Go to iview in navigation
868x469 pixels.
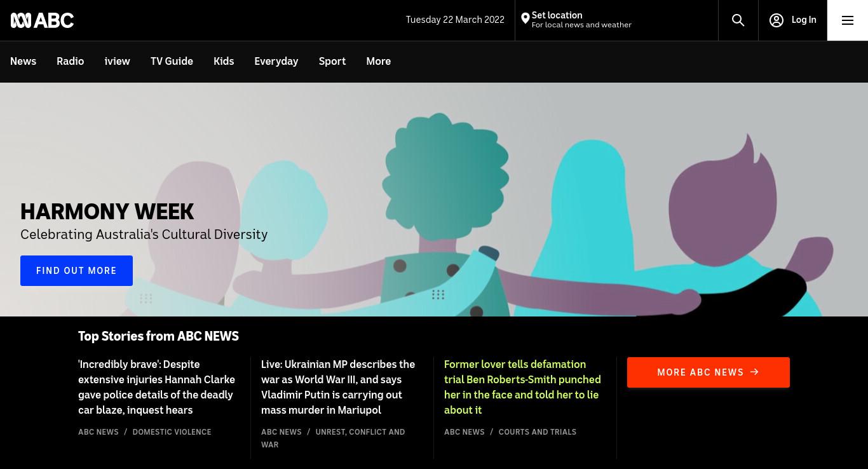click(x=117, y=62)
